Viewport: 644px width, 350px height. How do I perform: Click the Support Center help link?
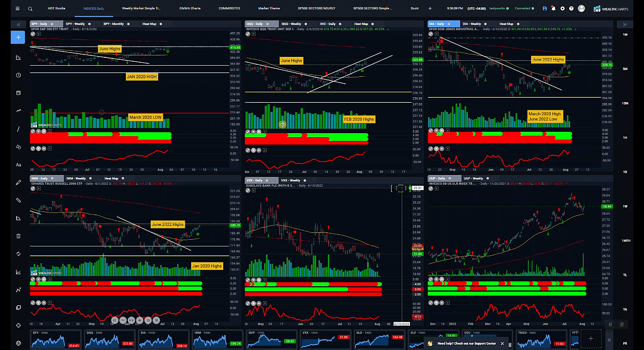point(466,343)
